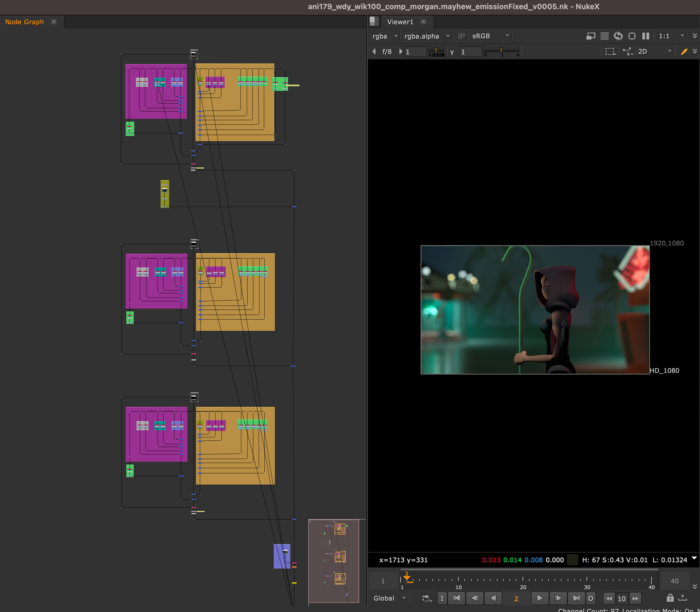
Task: Click the Viewer pane layout icon
Action: click(374, 22)
